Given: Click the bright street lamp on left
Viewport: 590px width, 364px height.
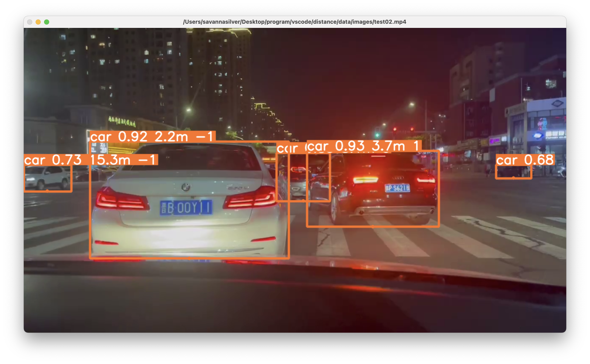Looking at the screenshot, I should [x=188, y=110].
